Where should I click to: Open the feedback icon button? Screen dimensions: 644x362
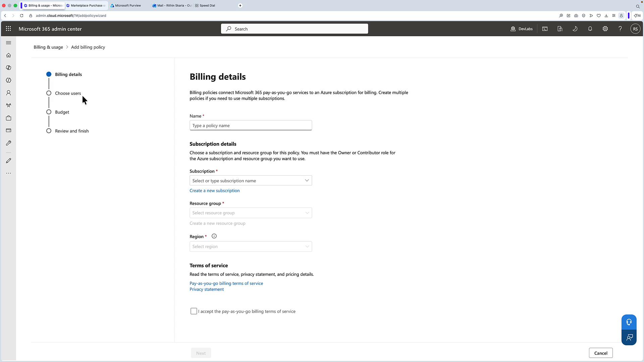(x=629, y=338)
